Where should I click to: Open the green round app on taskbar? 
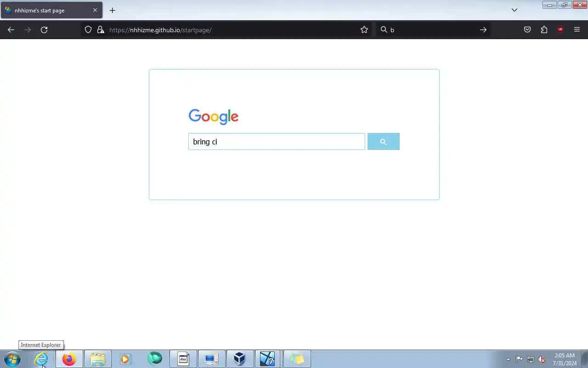coord(155,359)
